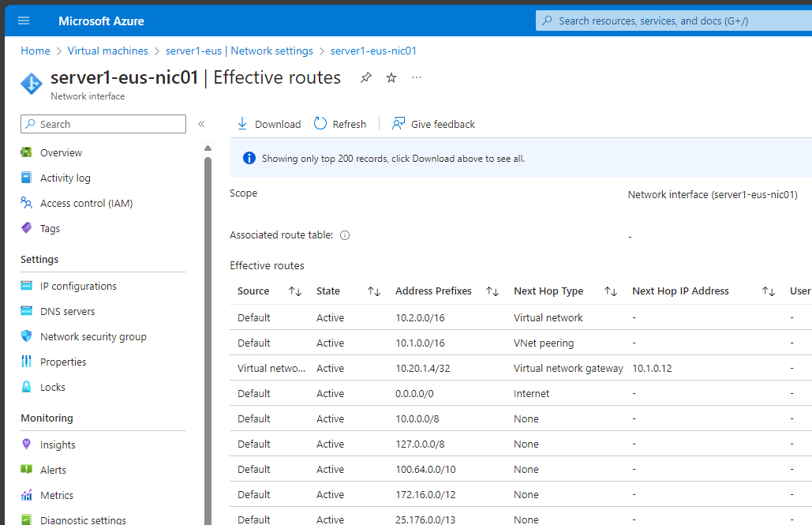Sort by Next Hop IP Address arrows

pyautogui.click(x=769, y=291)
